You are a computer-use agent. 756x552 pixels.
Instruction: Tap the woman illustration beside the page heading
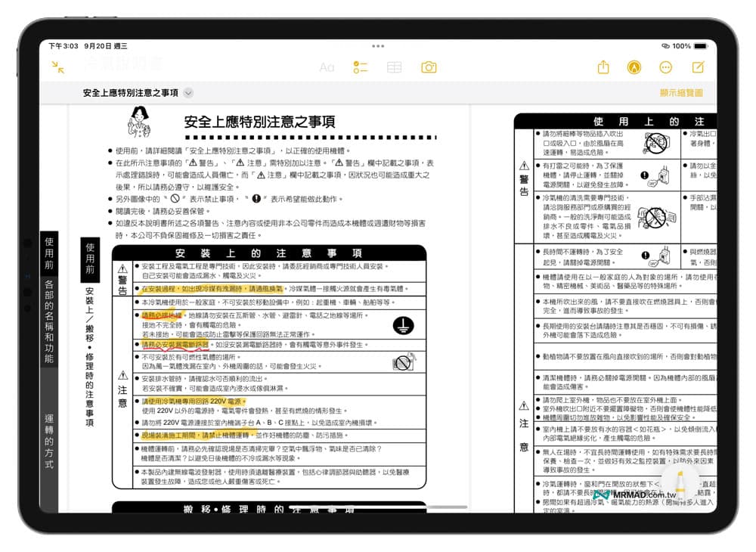139,122
